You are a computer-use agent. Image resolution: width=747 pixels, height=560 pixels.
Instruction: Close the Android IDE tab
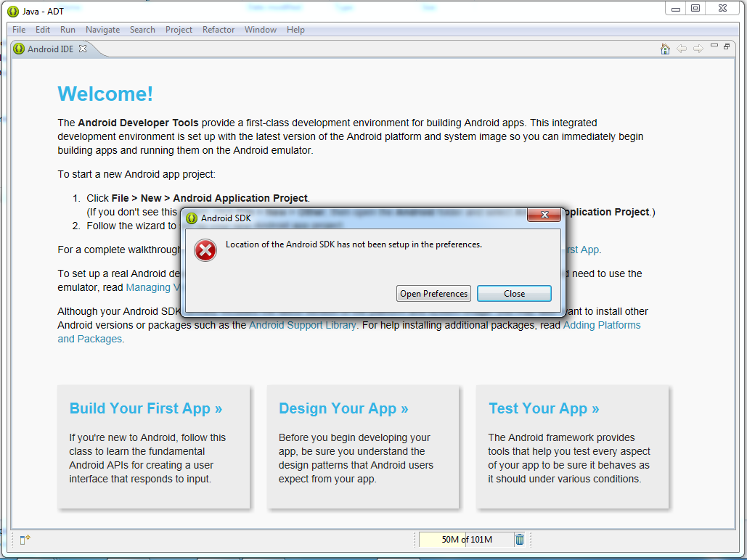(x=83, y=49)
